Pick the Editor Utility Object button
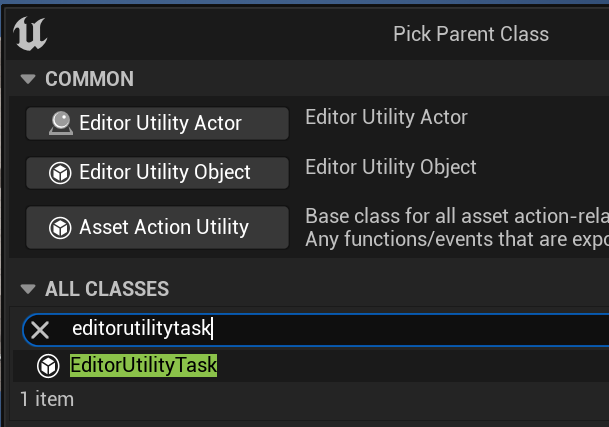 click(x=158, y=173)
